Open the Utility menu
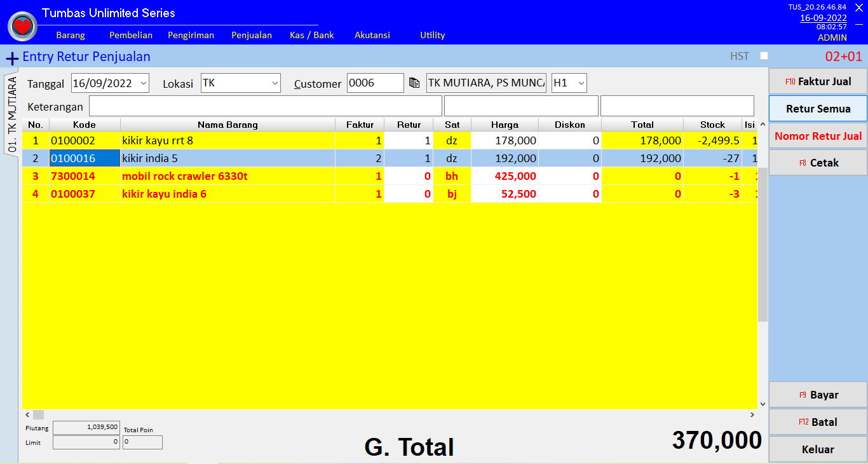This screenshot has width=868, height=464. pos(433,35)
